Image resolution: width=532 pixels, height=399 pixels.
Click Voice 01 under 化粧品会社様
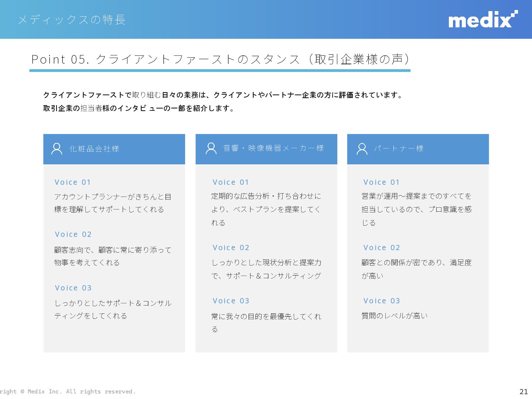(x=73, y=182)
